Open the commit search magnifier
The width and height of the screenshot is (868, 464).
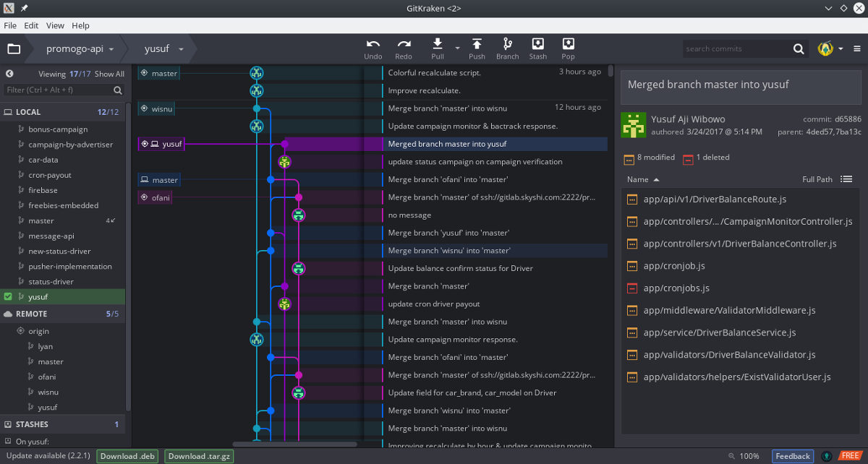pyautogui.click(x=799, y=48)
